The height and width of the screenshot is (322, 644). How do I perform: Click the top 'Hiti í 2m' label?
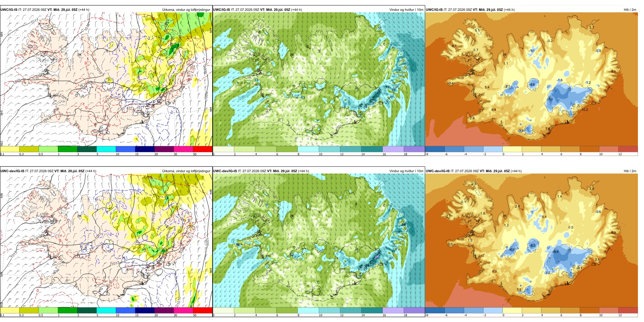[630, 10]
